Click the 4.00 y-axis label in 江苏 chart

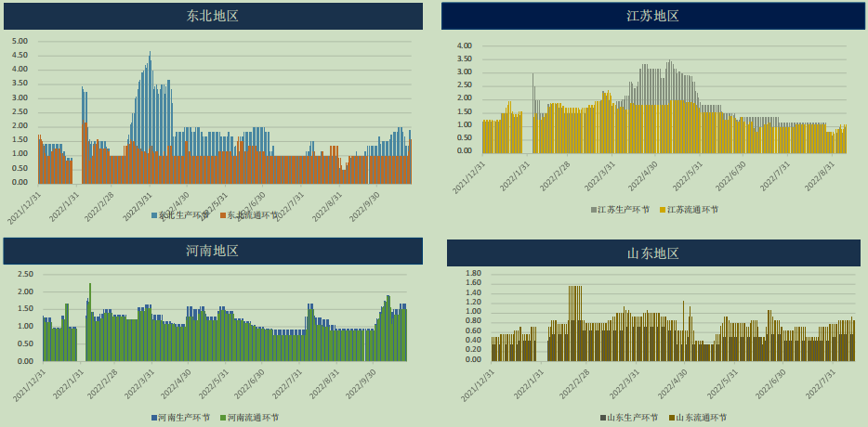click(465, 45)
